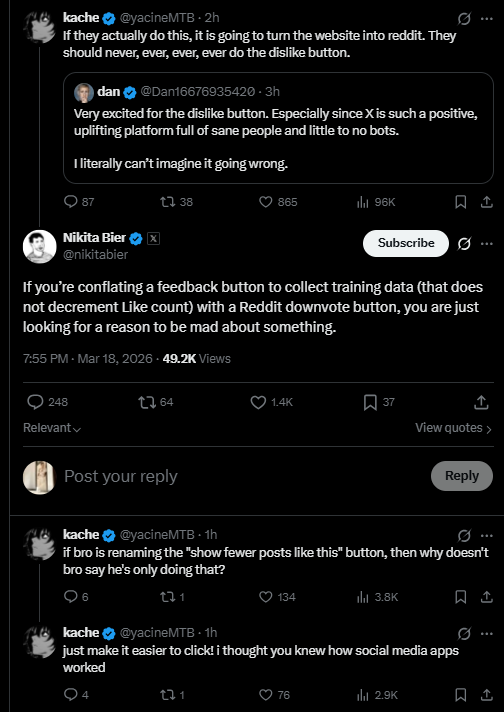Bookmark kache's top post
Screen dimensions: 504x712
460,202
